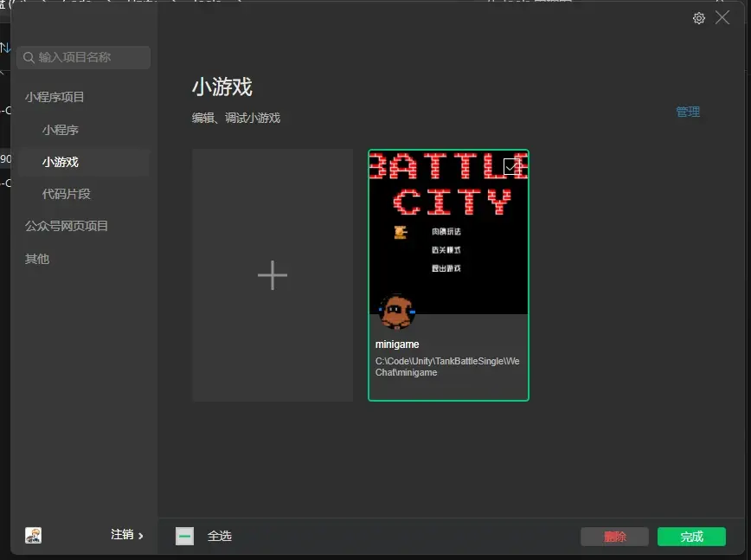
Task: Open the 代码片段 sidebar item
Action: coord(66,194)
